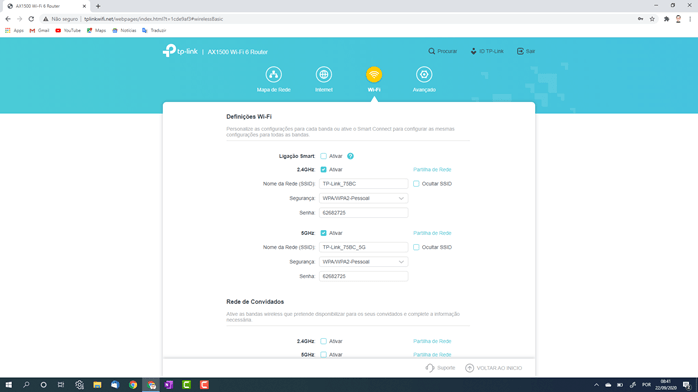Edit the TP-Link_75BC SSID field
This screenshot has height=392, width=698.
pyautogui.click(x=363, y=184)
